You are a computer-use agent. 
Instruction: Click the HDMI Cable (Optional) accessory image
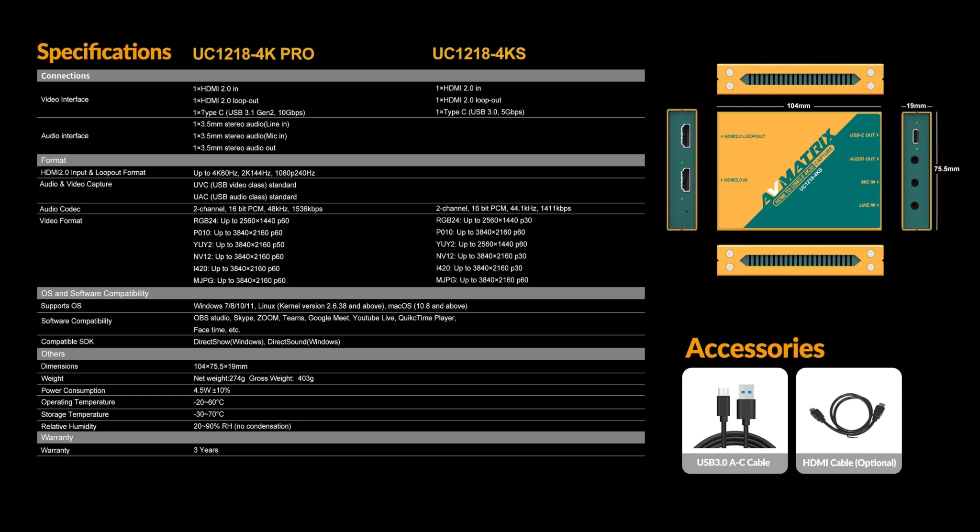click(848, 413)
